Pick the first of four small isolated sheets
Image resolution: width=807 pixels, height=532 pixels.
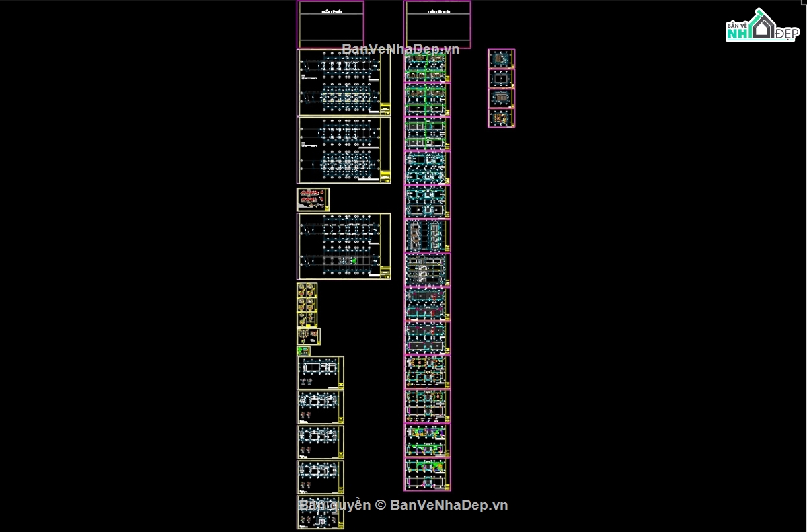(501, 59)
